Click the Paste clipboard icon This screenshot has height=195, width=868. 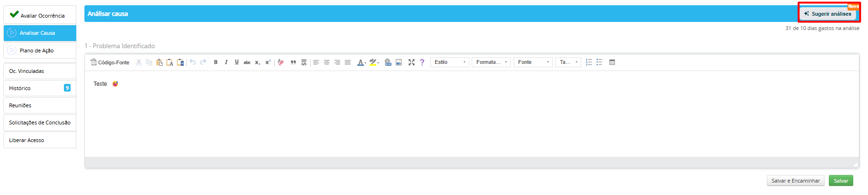[x=159, y=62]
